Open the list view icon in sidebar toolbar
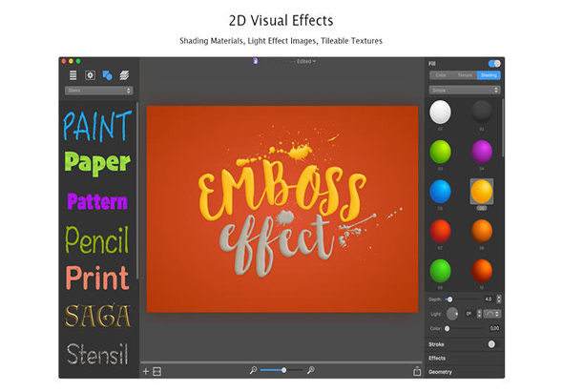Screen dimensions: 563x392 pyautogui.click(x=73, y=75)
